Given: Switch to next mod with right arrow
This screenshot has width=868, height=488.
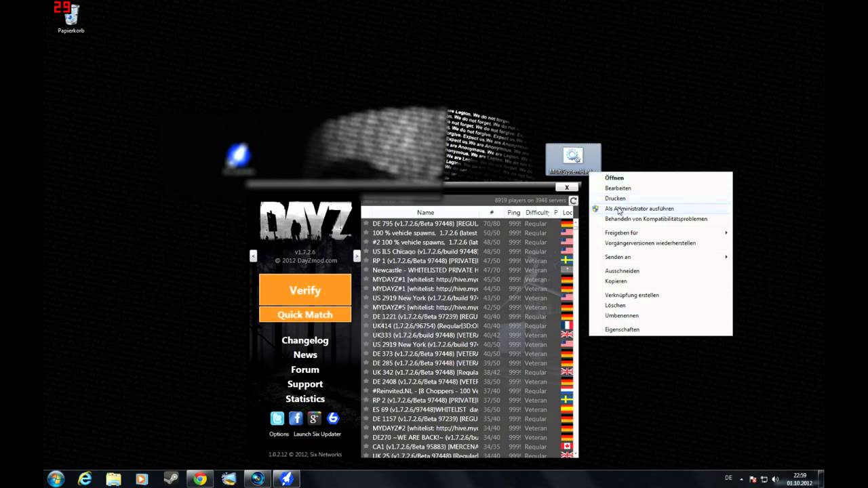Looking at the screenshot, I should [x=357, y=256].
